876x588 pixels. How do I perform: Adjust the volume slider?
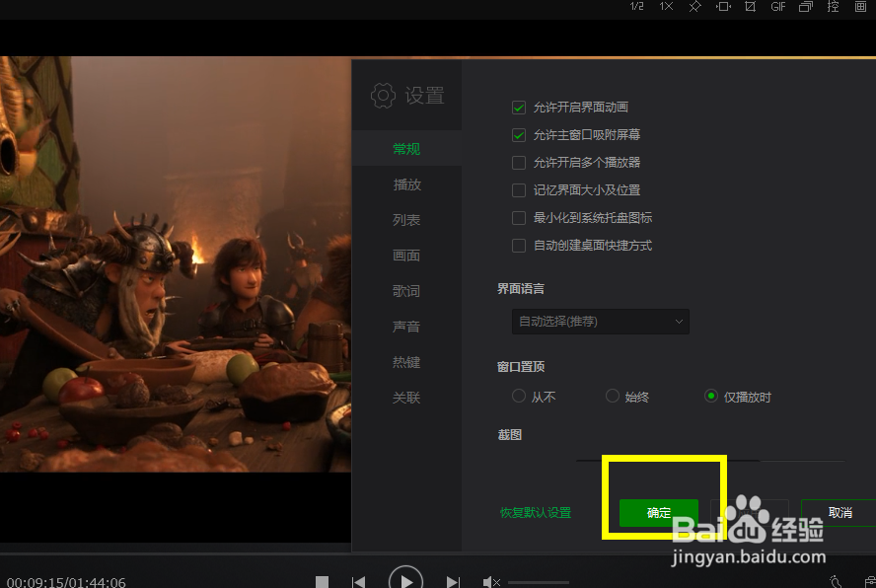pyautogui.click(x=538, y=583)
